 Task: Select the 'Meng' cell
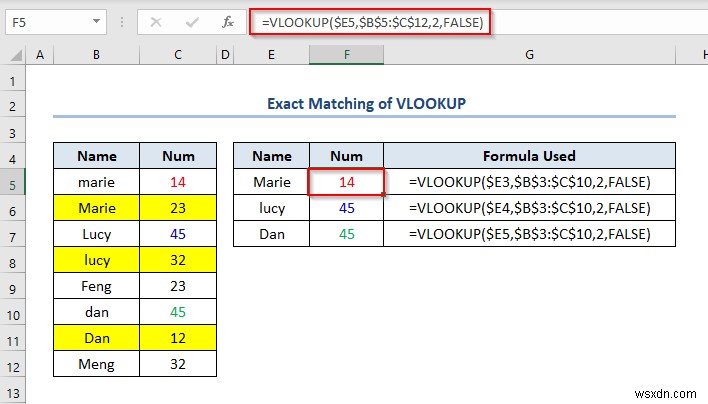click(97, 364)
